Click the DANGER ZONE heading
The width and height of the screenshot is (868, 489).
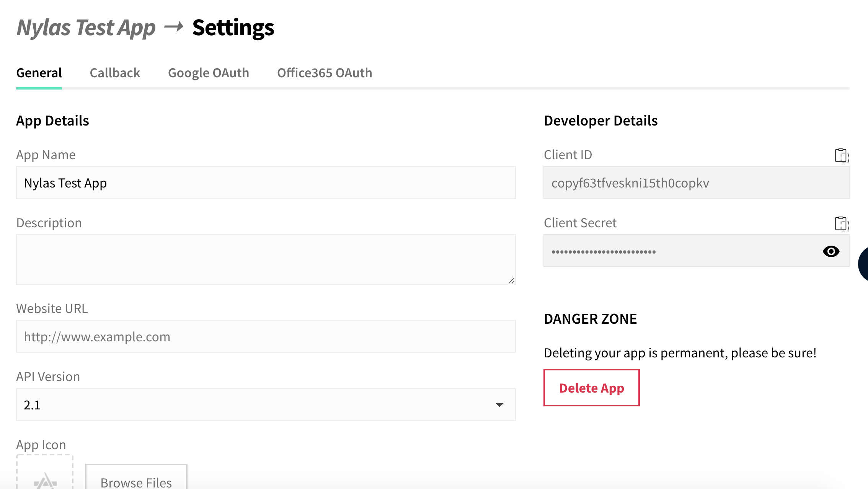tap(591, 319)
